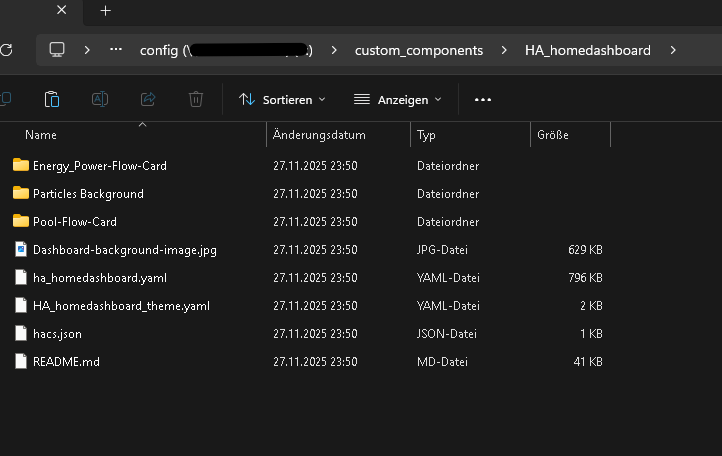722x456 pixels.
Task: Click the folder icon of Pool-Flow-Card
Action: pos(21,221)
